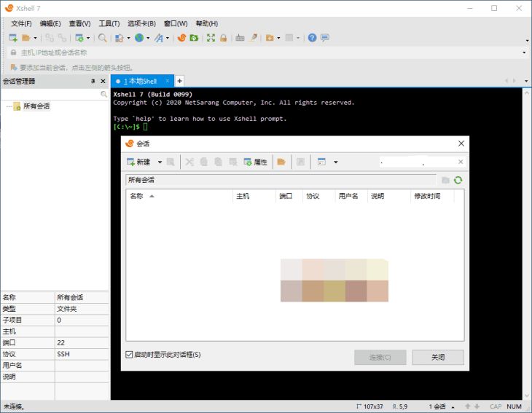The image size is (532, 413).
Task: Open the 选项卡(B) menu
Action: coord(141,24)
